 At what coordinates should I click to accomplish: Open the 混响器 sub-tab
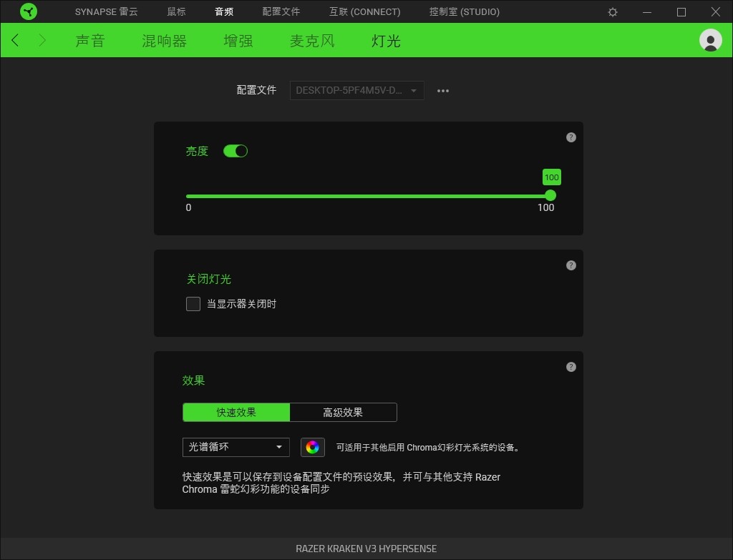click(164, 41)
